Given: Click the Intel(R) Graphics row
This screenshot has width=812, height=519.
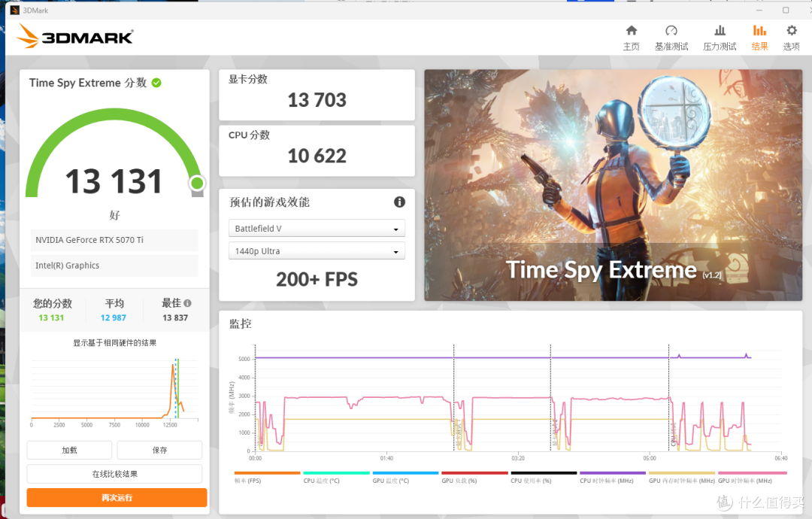Looking at the screenshot, I should [114, 266].
